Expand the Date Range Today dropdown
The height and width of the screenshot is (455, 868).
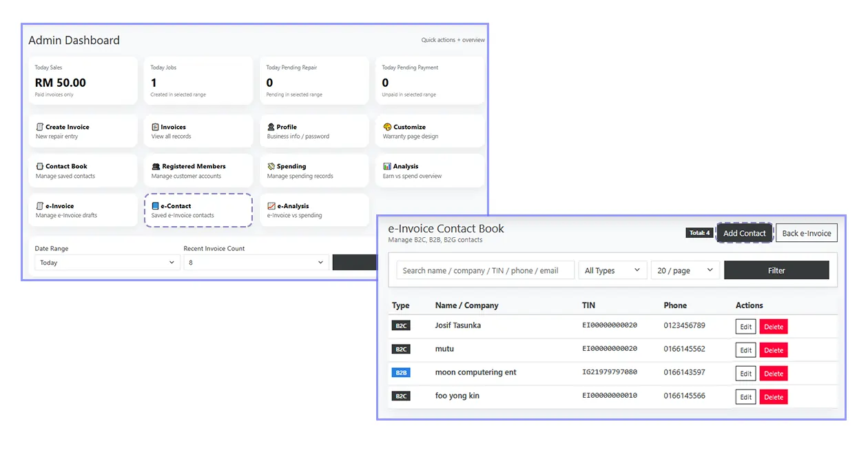click(x=107, y=263)
